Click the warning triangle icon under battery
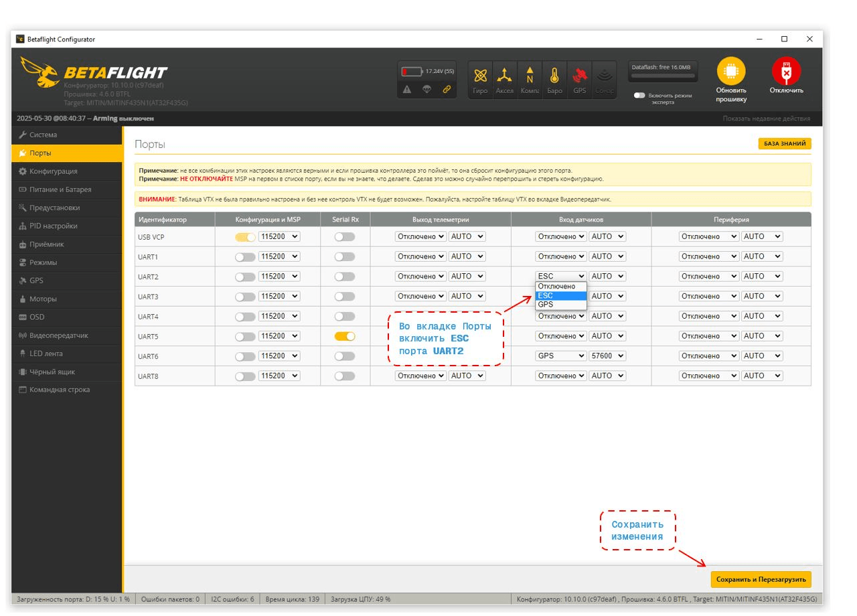This screenshot has width=857, height=616. tap(407, 89)
